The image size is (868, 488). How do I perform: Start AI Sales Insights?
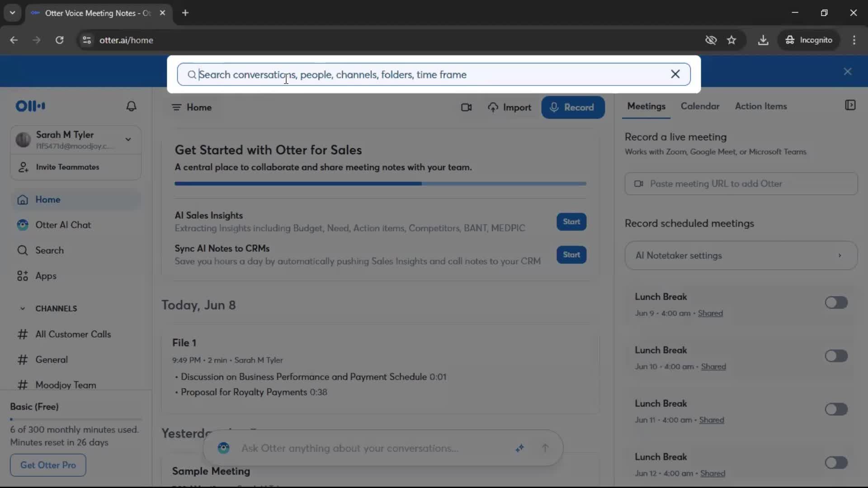point(571,222)
